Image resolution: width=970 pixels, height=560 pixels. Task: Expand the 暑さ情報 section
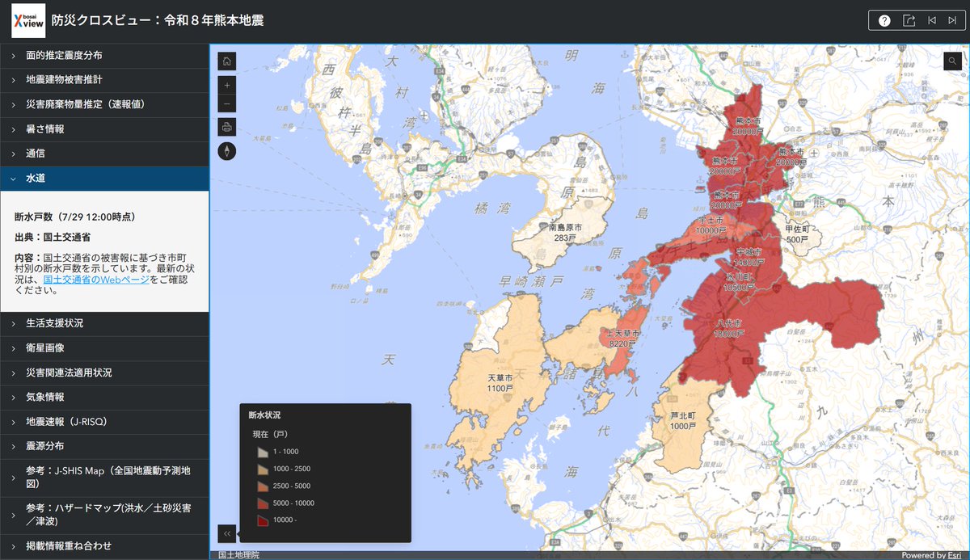(x=104, y=129)
